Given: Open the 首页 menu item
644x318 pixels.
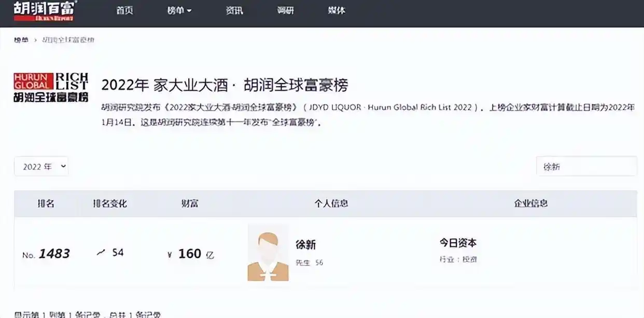Looking at the screenshot, I should (125, 10).
